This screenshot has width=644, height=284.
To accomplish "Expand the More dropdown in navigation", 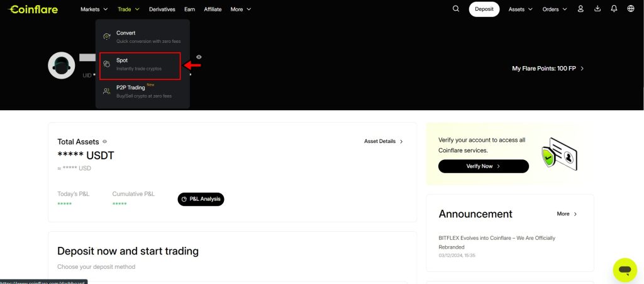I will (241, 9).
